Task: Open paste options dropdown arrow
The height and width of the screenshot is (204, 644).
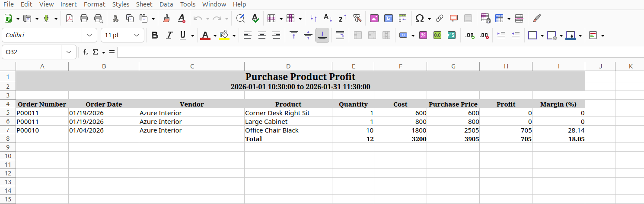Action: [153, 19]
